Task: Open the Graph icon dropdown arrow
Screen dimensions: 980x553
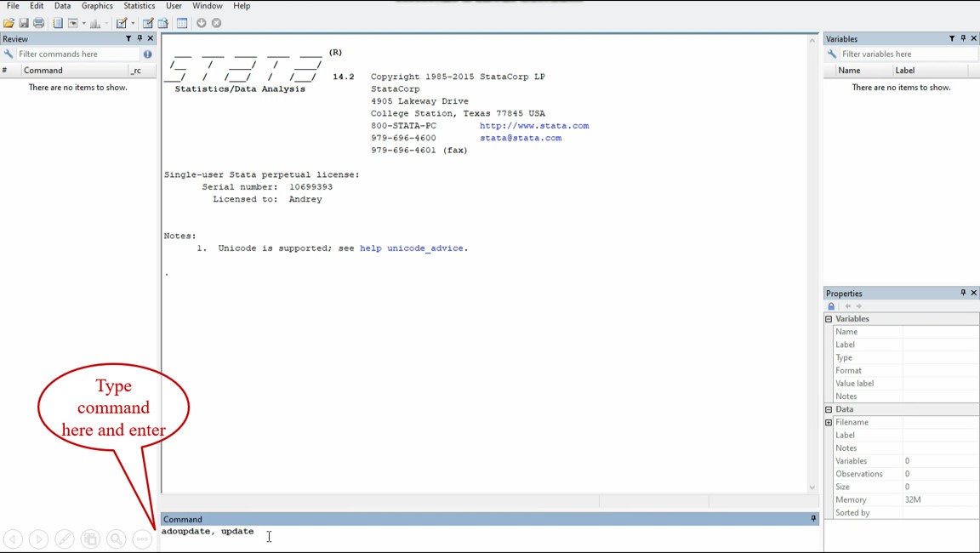Action: [106, 23]
